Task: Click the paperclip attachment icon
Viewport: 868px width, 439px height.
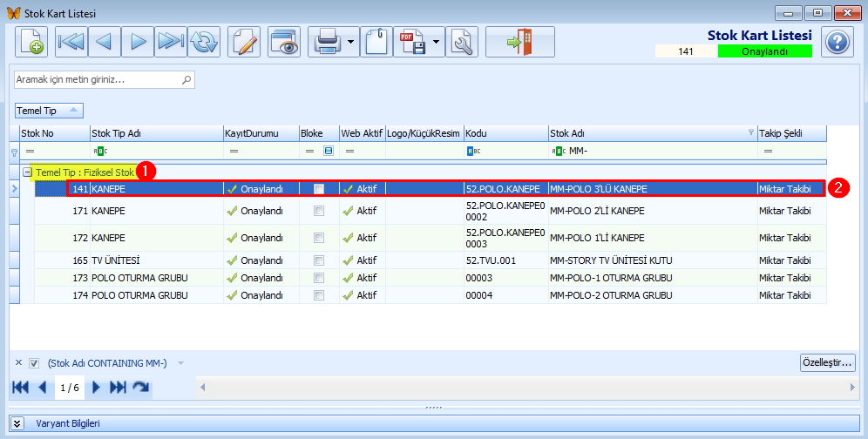Action: tap(376, 42)
